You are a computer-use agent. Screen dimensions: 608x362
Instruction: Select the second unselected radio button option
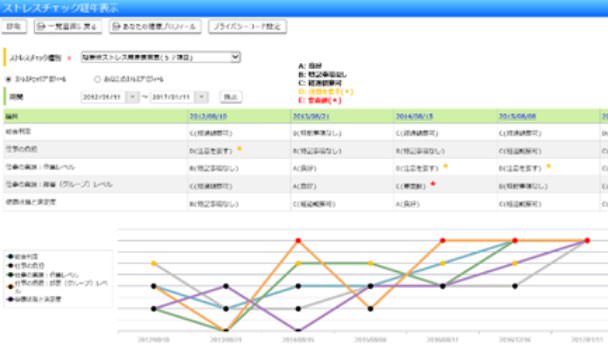[97, 79]
